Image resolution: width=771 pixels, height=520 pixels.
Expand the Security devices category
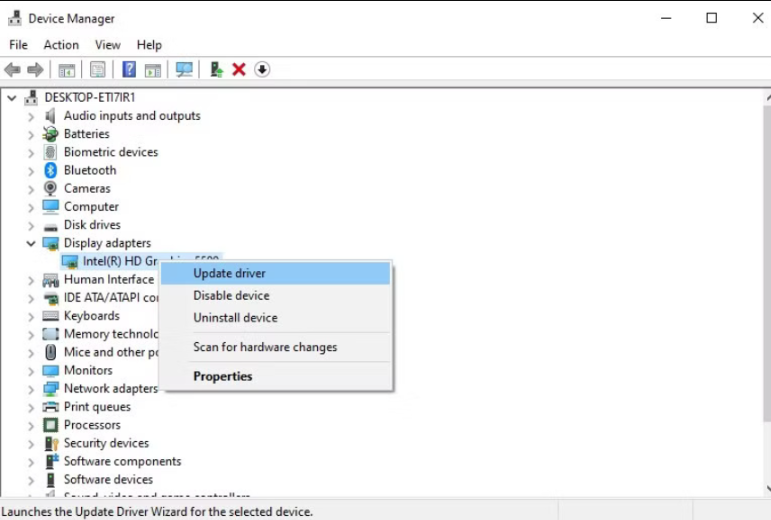(x=31, y=443)
